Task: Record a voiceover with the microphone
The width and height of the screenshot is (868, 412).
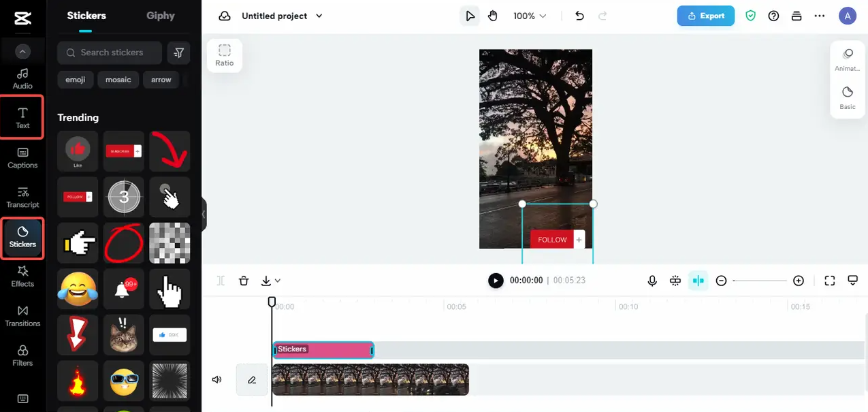Action: 652,281
